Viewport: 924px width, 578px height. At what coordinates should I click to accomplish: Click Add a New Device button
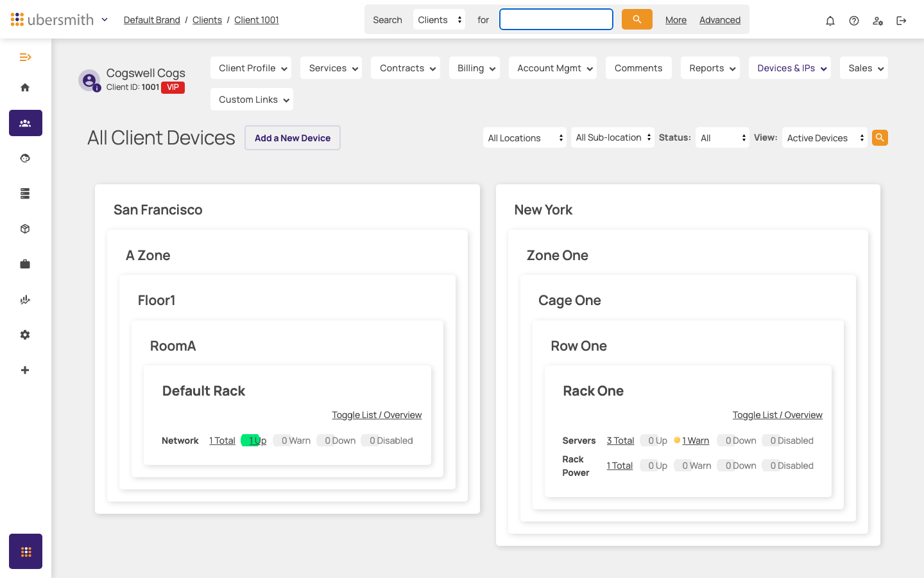coord(293,138)
